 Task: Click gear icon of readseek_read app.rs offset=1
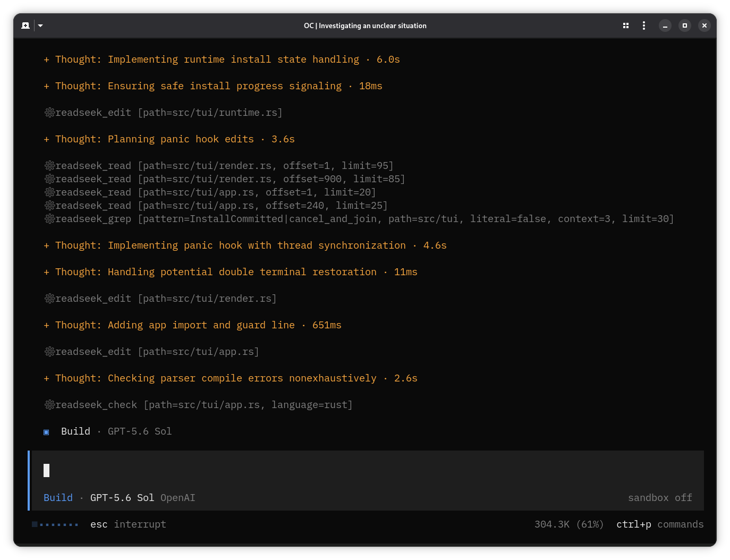pos(49,192)
